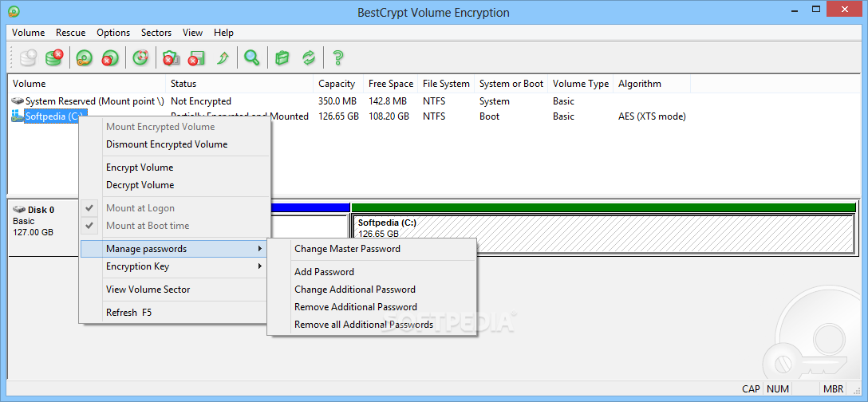Select Decrypt Volume from context menu

[175, 185]
